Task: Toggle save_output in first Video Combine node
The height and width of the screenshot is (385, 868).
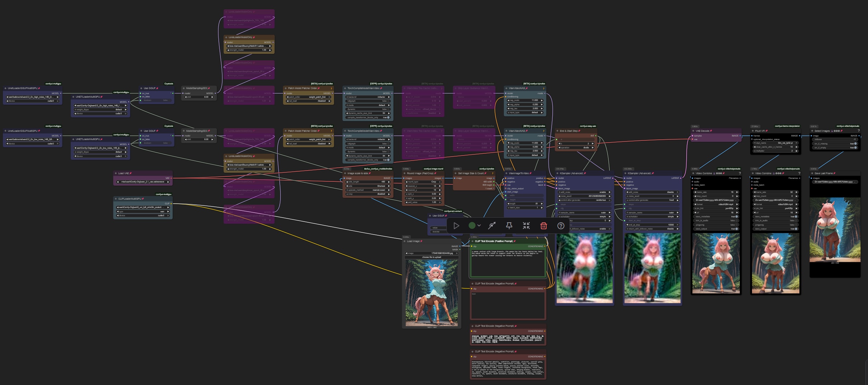Action: coord(716,229)
